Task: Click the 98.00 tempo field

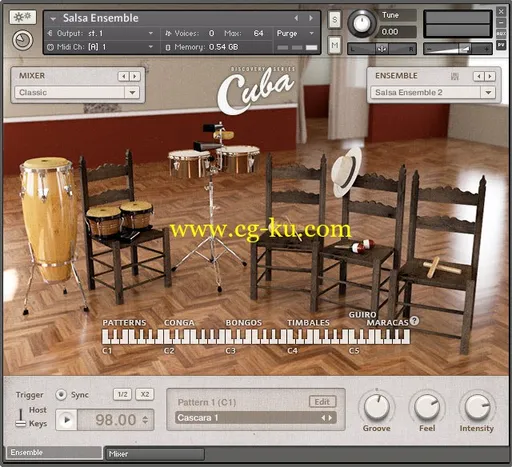Action: pos(116,420)
